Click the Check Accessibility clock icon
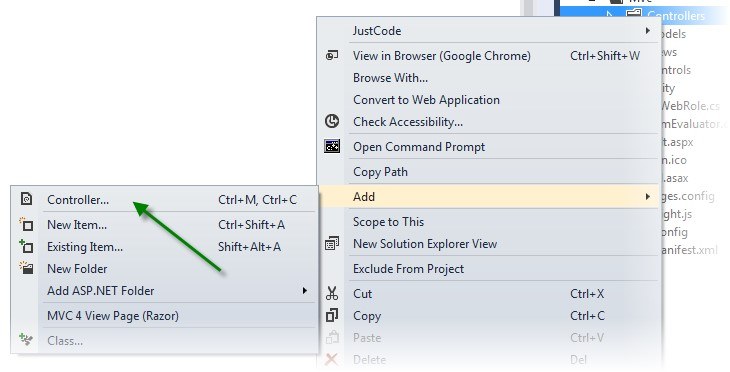 (x=332, y=122)
